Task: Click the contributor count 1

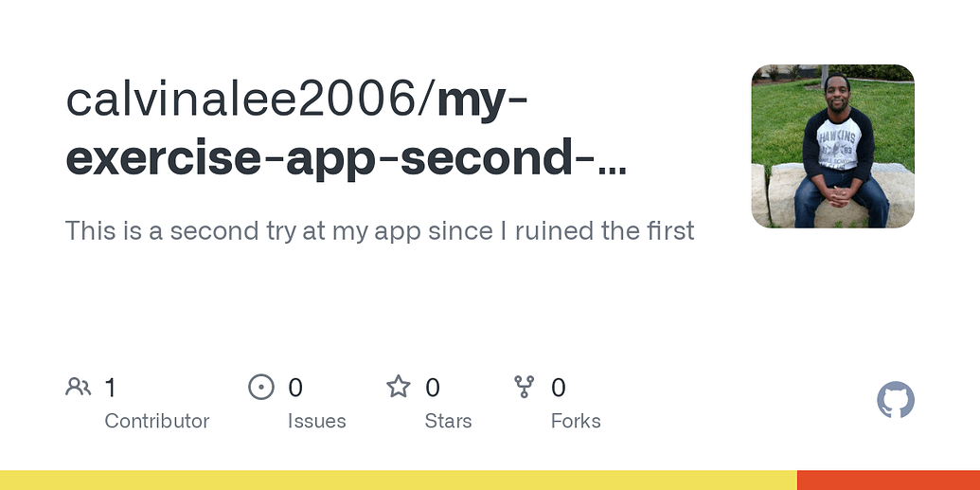Action: pos(110,388)
